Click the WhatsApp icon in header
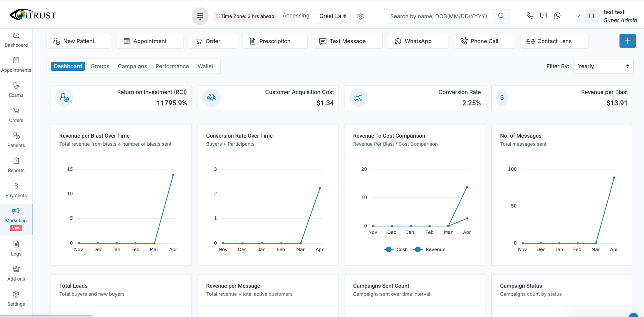Screen dimensions: 644x317 pyautogui.click(x=557, y=16)
